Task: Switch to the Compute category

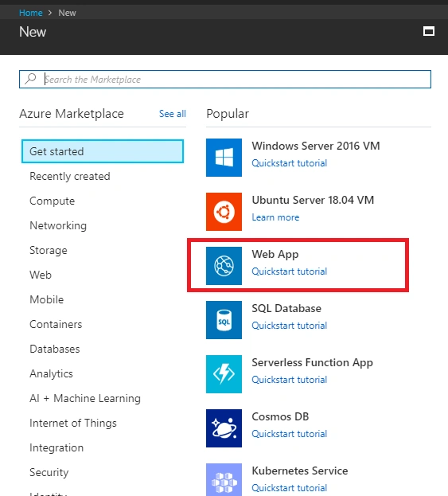Action: tap(53, 201)
